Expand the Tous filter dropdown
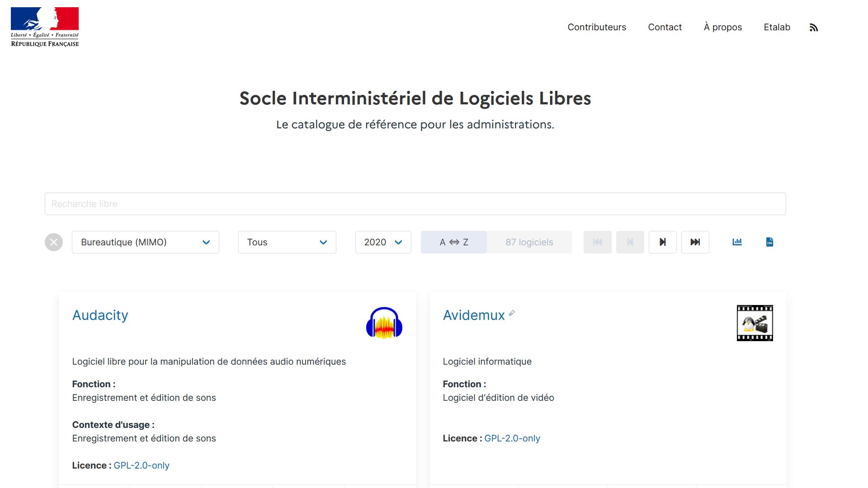The image size is (868, 488). pyautogui.click(x=287, y=242)
